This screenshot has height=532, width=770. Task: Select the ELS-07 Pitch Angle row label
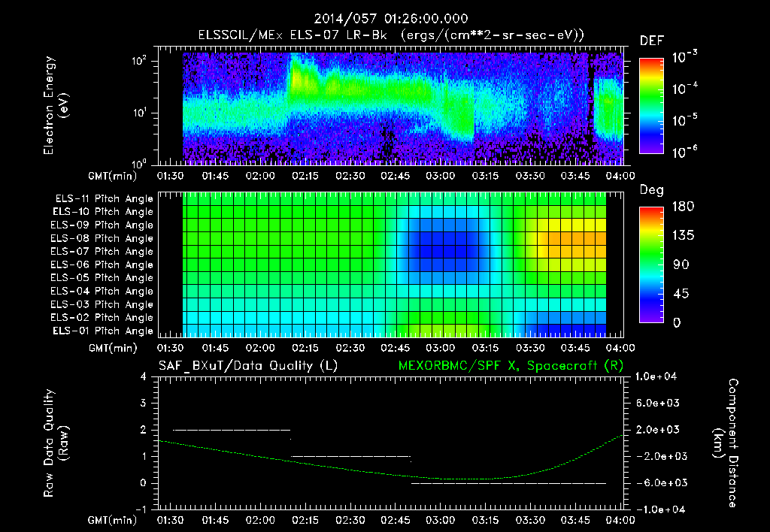pyautogui.click(x=102, y=251)
